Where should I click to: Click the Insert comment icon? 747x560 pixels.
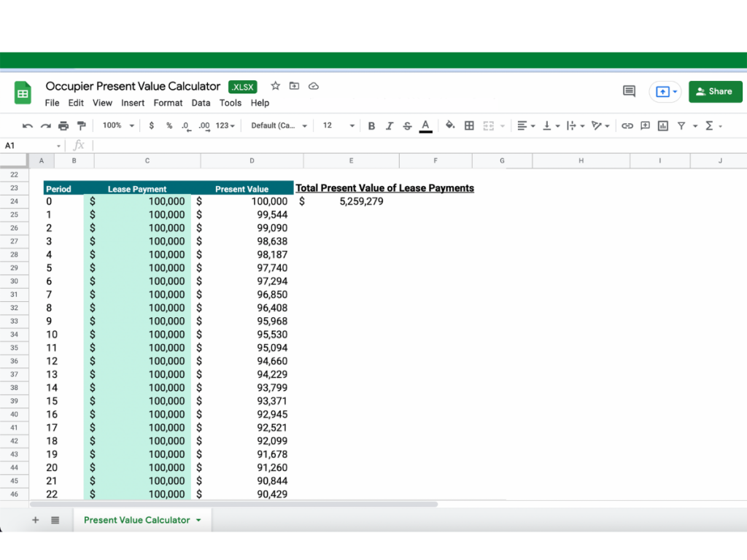click(x=645, y=125)
